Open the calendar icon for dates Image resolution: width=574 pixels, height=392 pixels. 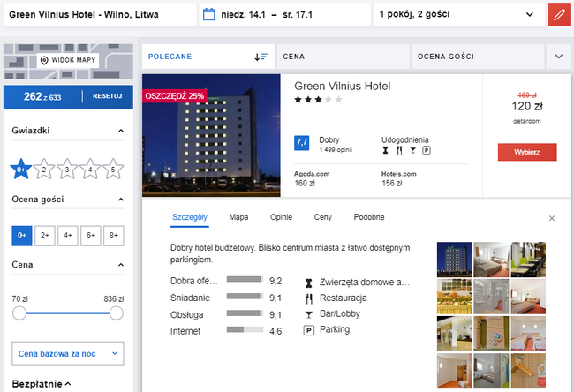pyautogui.click(x=208, y=15)
